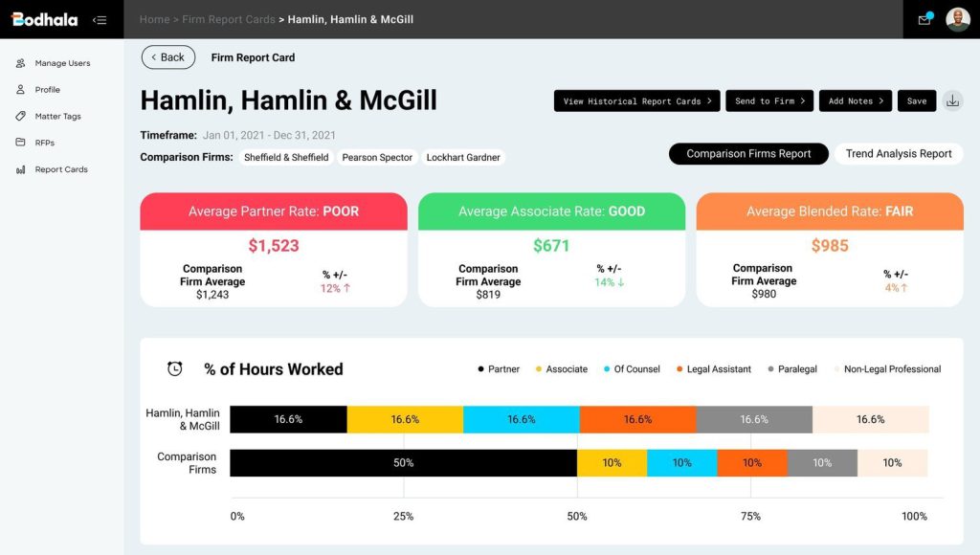The image size is (980, 555).
Task: Open View Historical Report Cards
Action: coord(636,100)
